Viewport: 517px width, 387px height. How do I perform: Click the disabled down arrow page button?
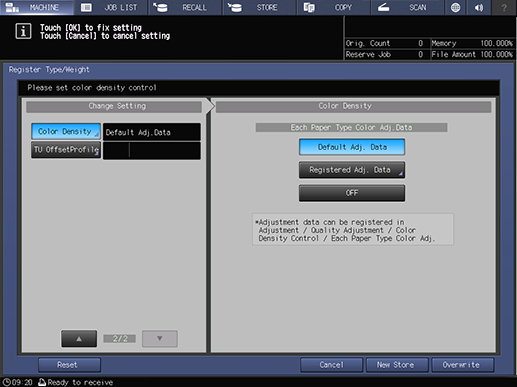[x=160, y=339]
